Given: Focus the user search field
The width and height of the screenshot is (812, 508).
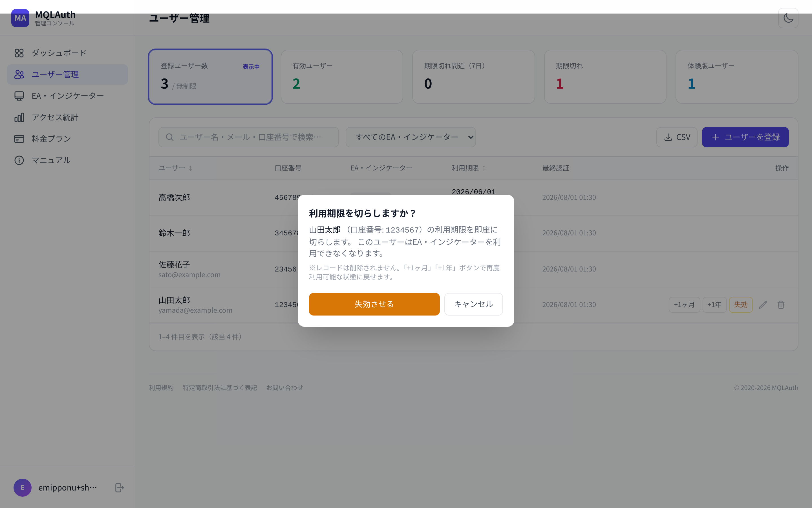Looking at the screenshot, I should pyautogui.click(x=249, y=137).
